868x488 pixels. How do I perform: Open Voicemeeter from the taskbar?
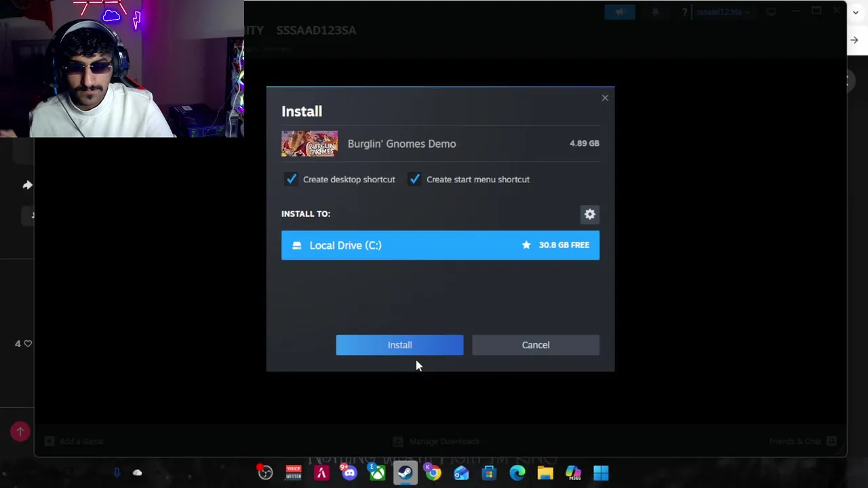point(294,472)
